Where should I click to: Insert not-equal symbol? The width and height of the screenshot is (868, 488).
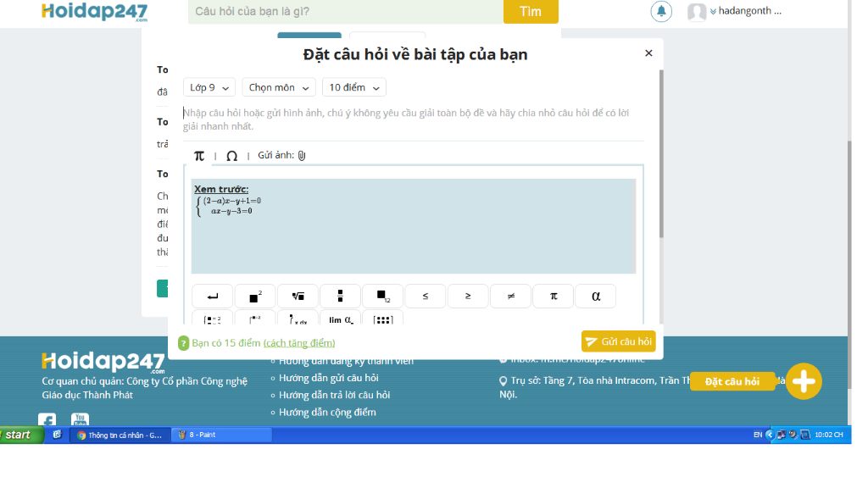[510, 296]
